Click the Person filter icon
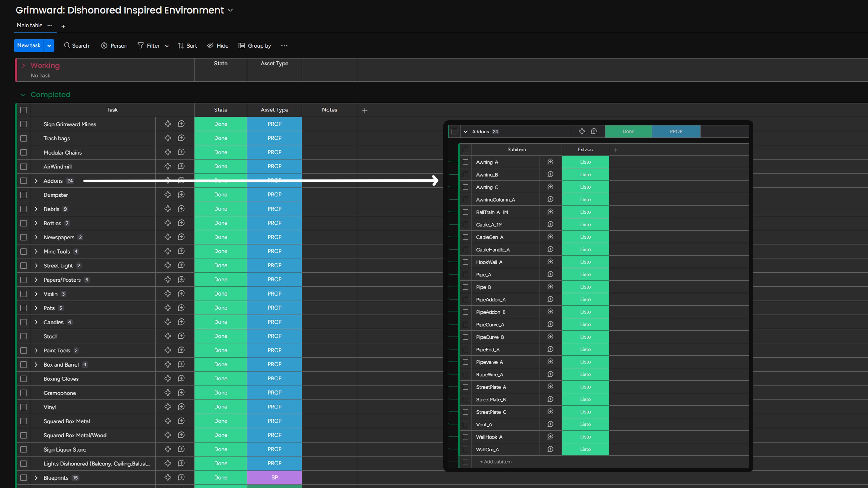868x488 pixels. coord(104,46)
